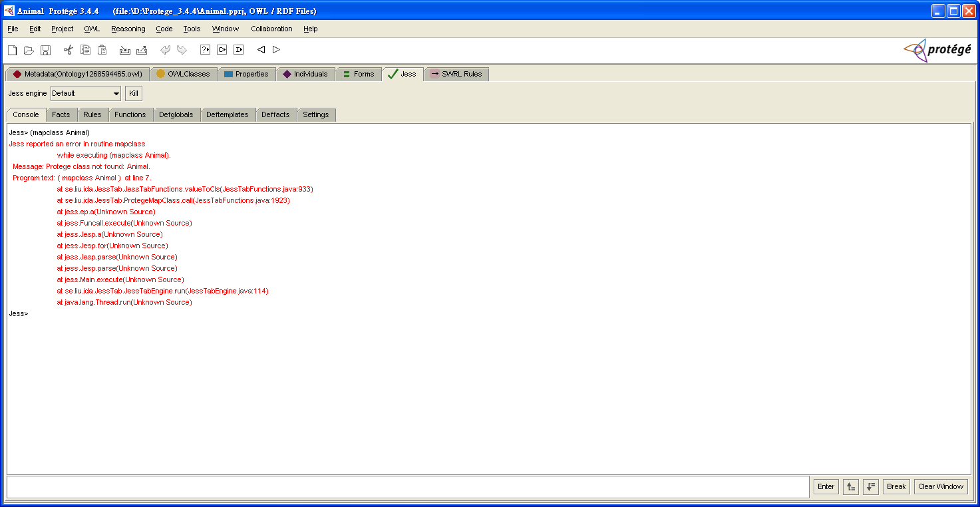Click the 'Jess reported an error' line
Image resolution: width=980 pixels, height=507 pixels.
(77, 144)
